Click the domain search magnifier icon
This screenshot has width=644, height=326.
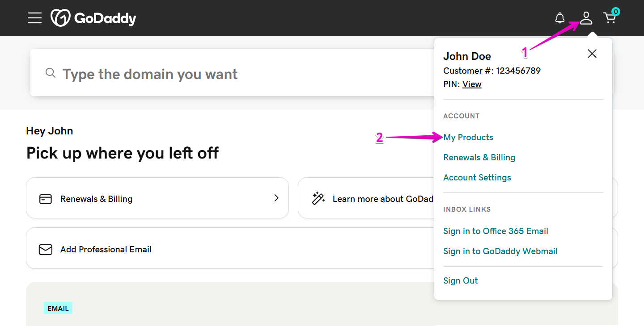click(51, 73)
